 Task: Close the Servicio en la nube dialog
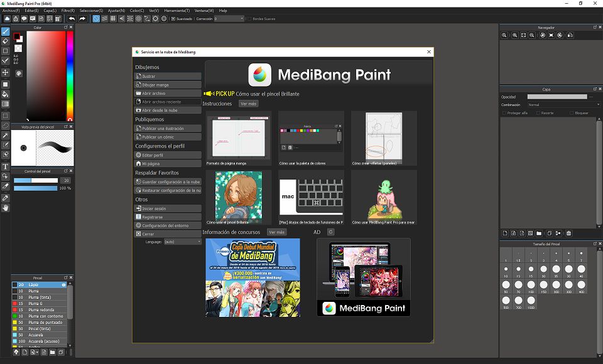point(429,51)
